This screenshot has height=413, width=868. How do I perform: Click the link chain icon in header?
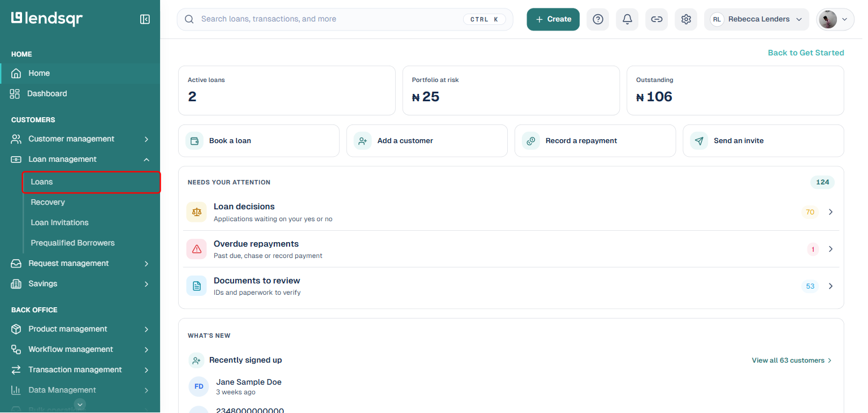(657, 19)
